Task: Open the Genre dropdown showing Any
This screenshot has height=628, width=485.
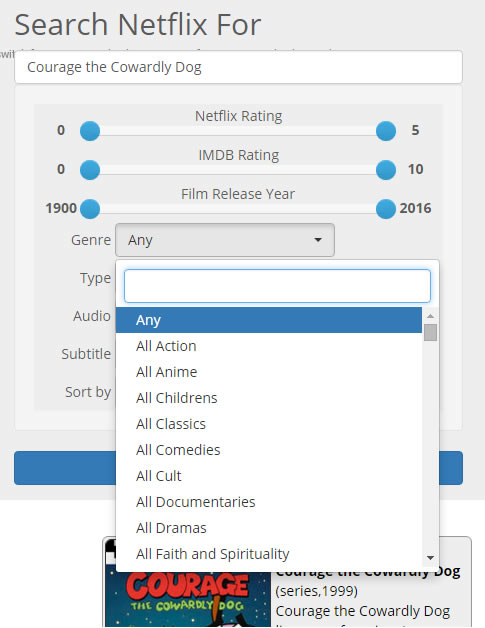Action: (x=225, y=240)
